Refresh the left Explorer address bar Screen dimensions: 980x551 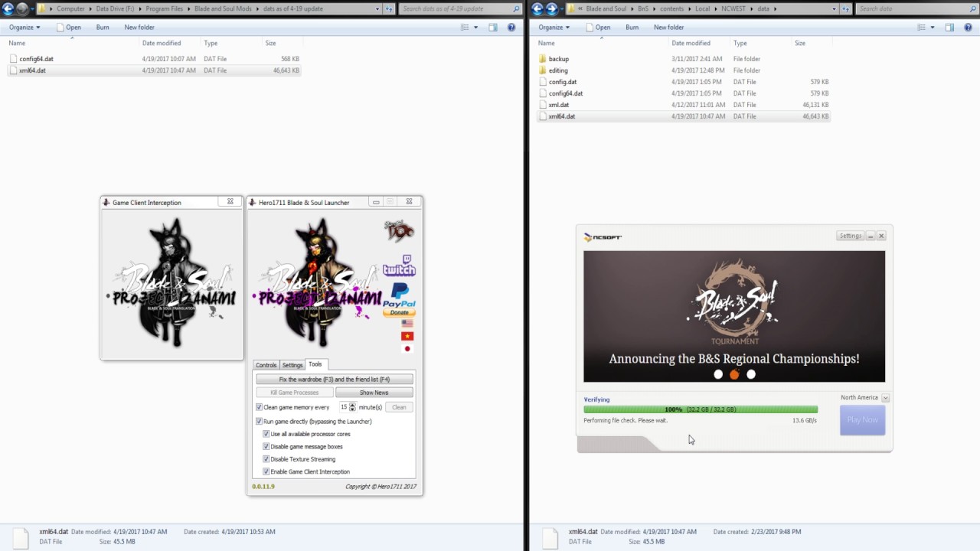pyautogui.click(x=390, y=9)
